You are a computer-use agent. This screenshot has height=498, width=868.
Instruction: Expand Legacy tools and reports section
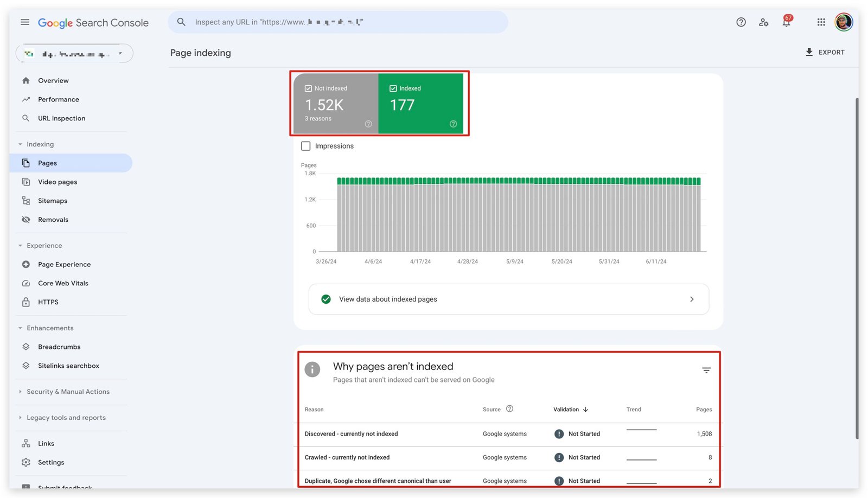[x=66, y=418]
